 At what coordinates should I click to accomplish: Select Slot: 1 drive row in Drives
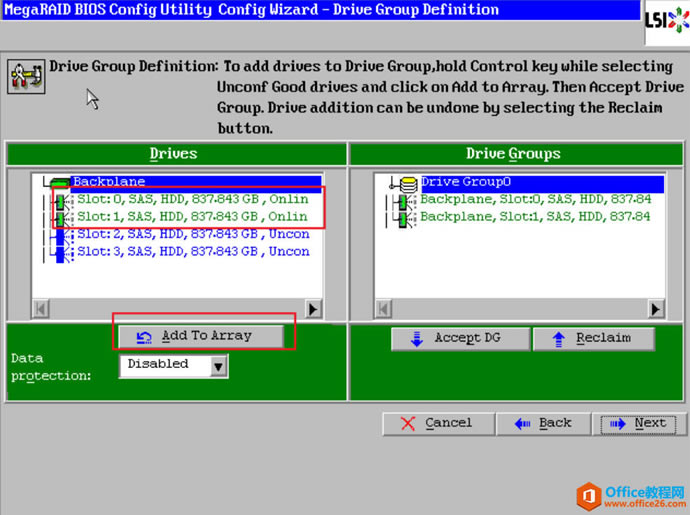tap(192, 217)
